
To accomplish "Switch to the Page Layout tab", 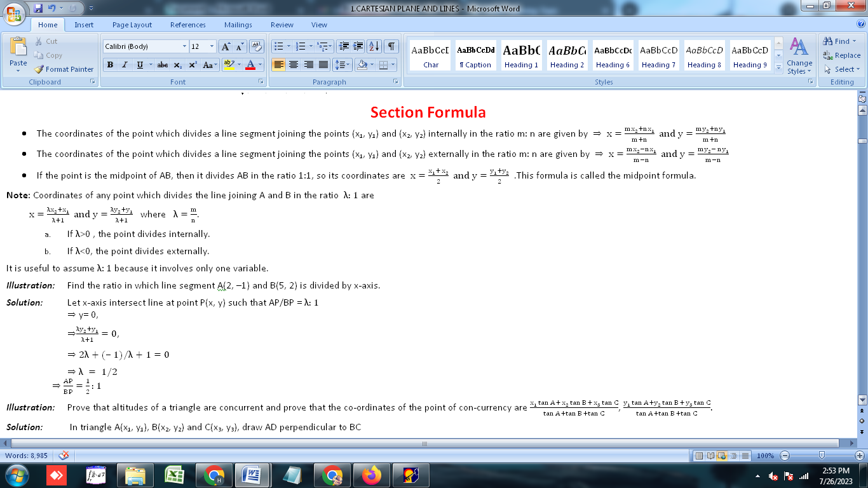I will (x=132, y=25).
